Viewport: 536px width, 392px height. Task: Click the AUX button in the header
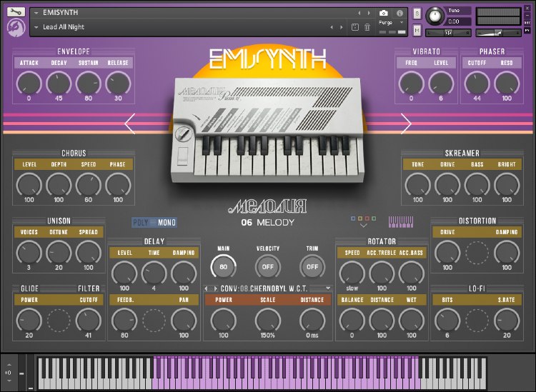[x=527, y=23]
